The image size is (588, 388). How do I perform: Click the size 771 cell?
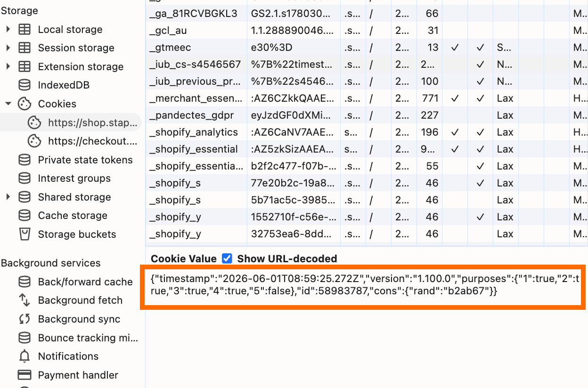[430, 98]
